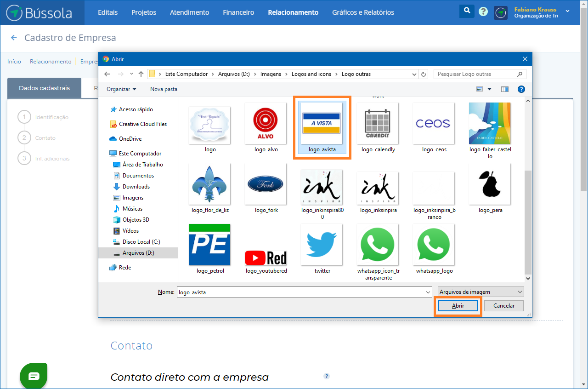Screen dimensions: 588x389
Task: Change view mode icon in dialog
Action: (480, 89)
